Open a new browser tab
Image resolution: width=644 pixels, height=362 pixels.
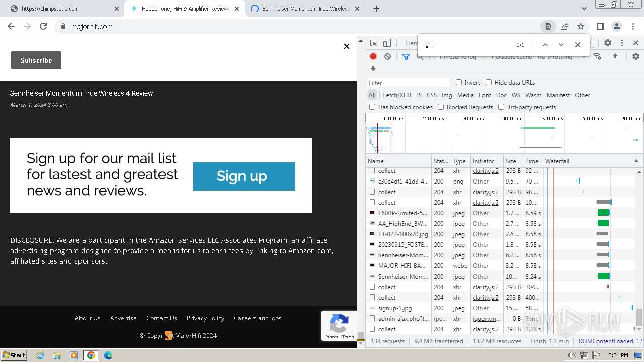(x=376, y=9)
